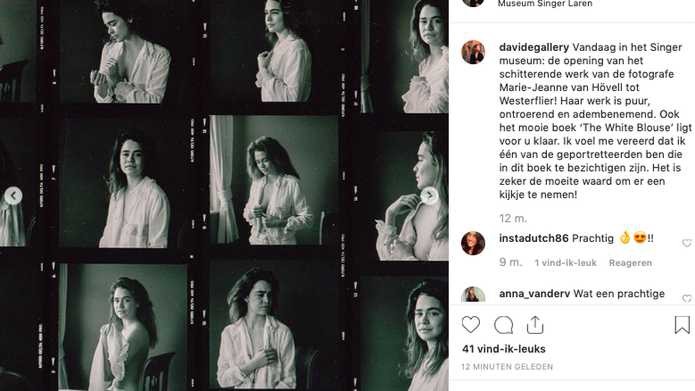Click the center contact sheet photo

(x=273, y=181)
